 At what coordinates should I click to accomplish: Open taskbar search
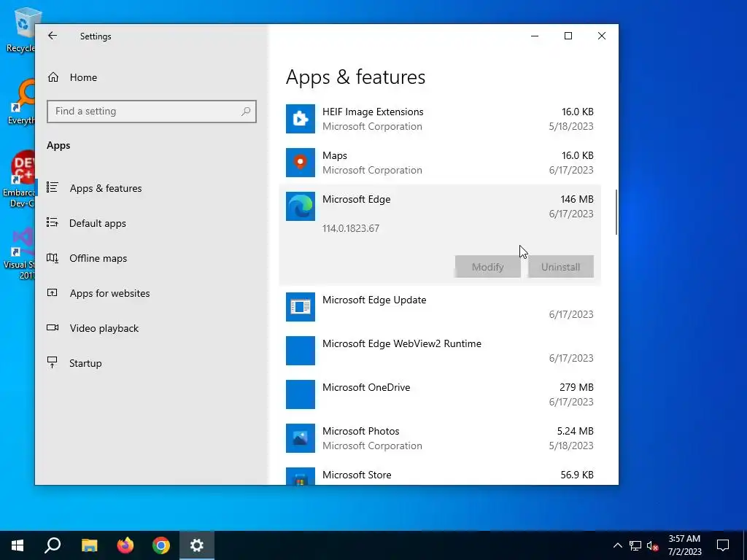pyautogui.click(x=53, y=545)
